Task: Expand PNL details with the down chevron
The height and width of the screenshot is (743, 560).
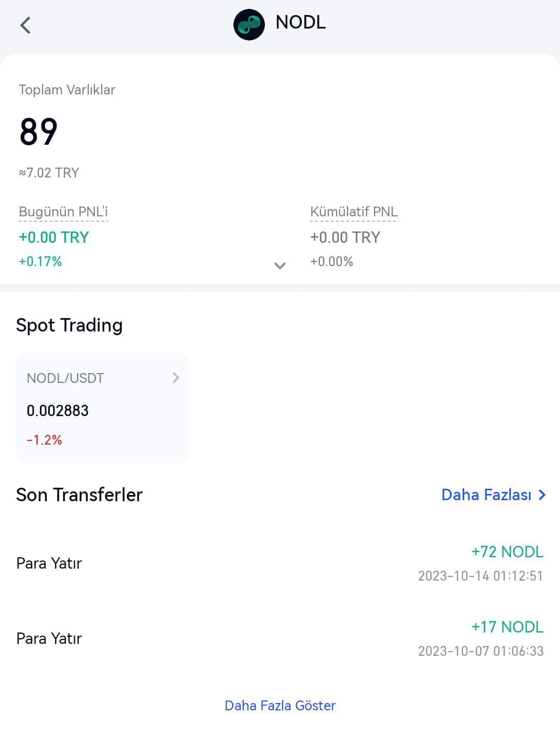Action: tap(280, 266)
